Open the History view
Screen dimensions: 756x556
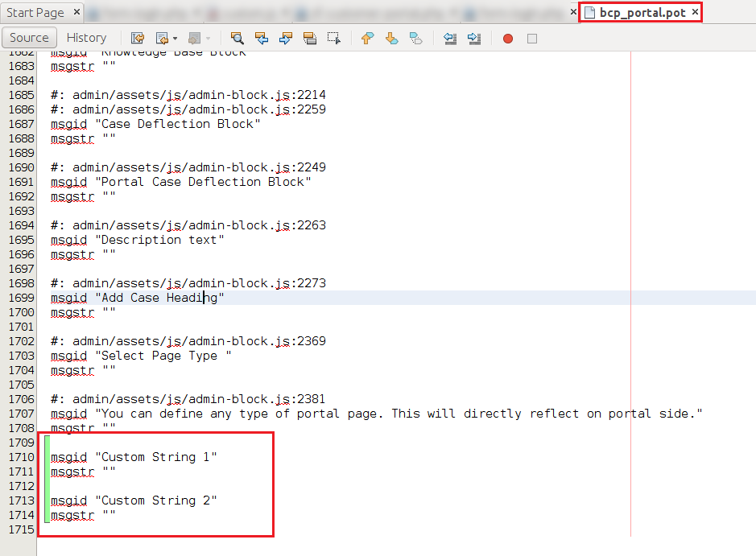86,38
